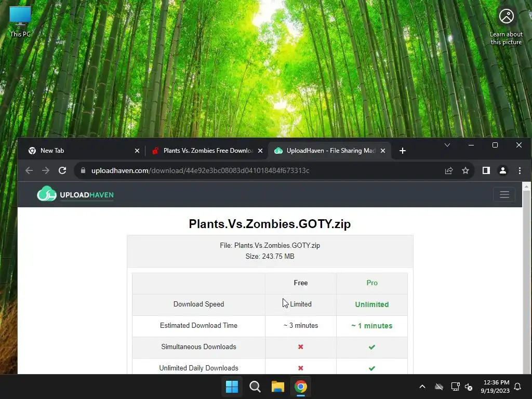Viewport: 532px width, 399px height.
Task: Expand the tab search chevron
Action: (x=447, y=145)
